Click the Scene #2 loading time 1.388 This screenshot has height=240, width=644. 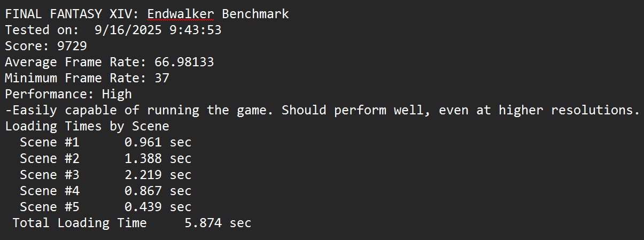[x=143, y=158]
